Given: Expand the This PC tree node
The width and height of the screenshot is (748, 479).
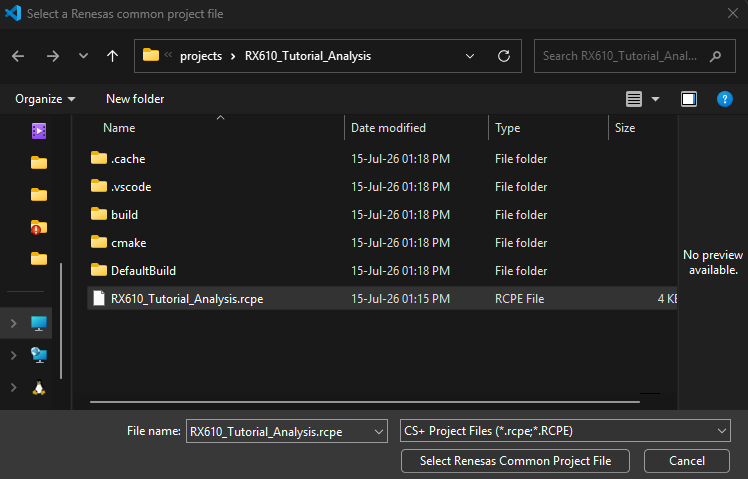Looking at the screenshot, I should [13, 323].
